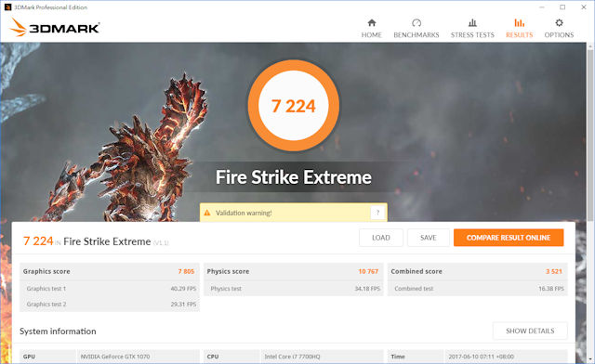The image size is (595, 364).
Task: Click the scrollbar down arrow
Action: pyautogui.click(x=590, y=359)
